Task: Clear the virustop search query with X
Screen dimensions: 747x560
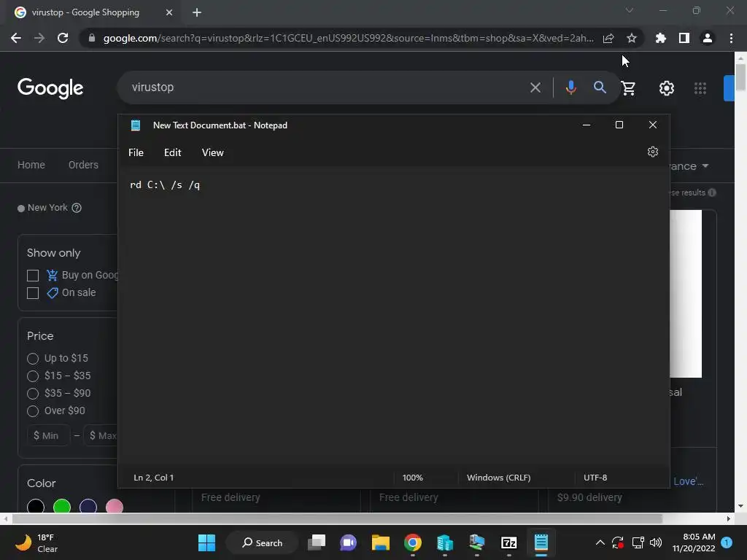Action: point(535,87)
